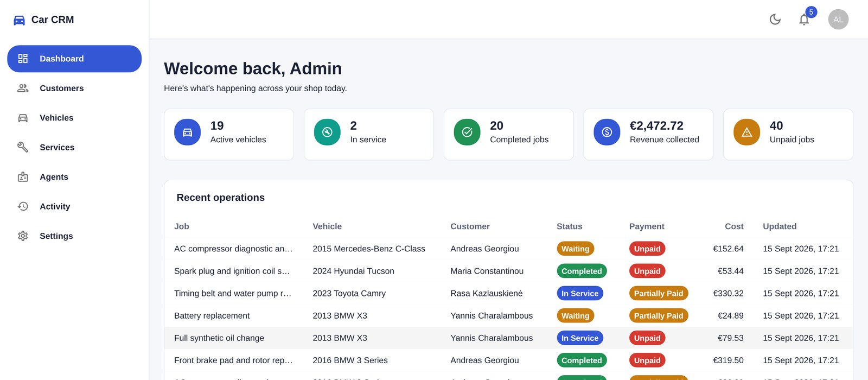Open the Full synthetic oil change job
Viewport: 868px width, 380px height.
tap(508, 338)
